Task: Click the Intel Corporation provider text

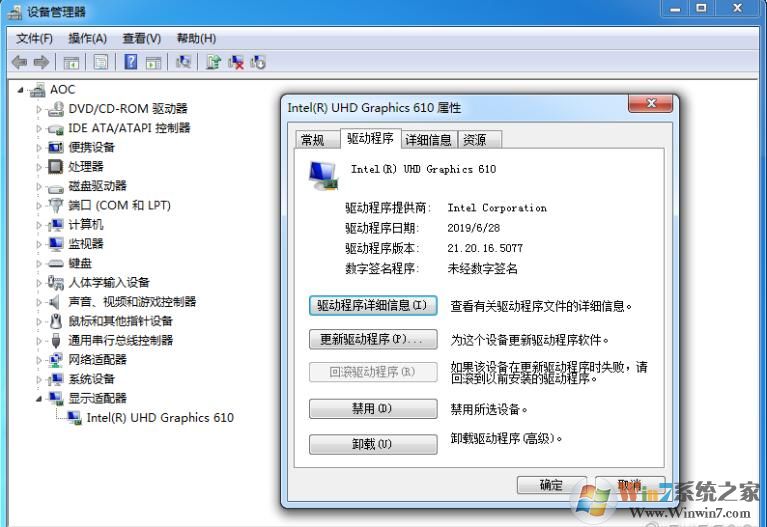Action: pos(497,208)
